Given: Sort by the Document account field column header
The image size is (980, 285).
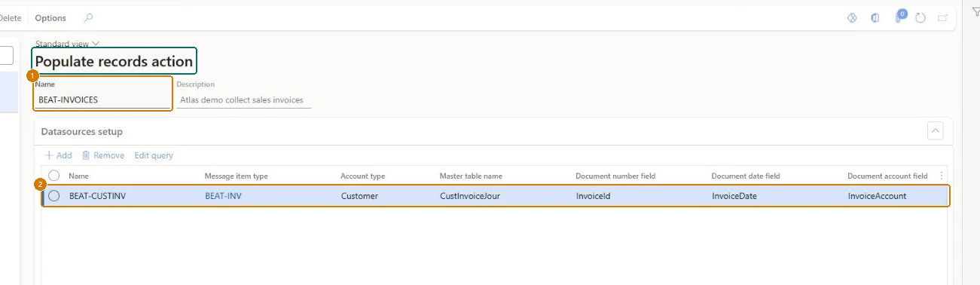Looking at the screenshot, I should [887, 176].
